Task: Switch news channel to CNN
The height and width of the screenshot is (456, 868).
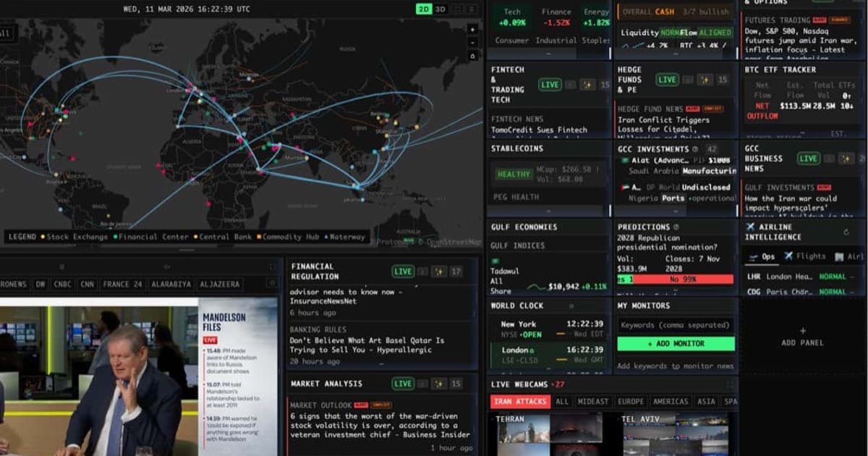Action: pyautogui.click(x=87, y=284)
